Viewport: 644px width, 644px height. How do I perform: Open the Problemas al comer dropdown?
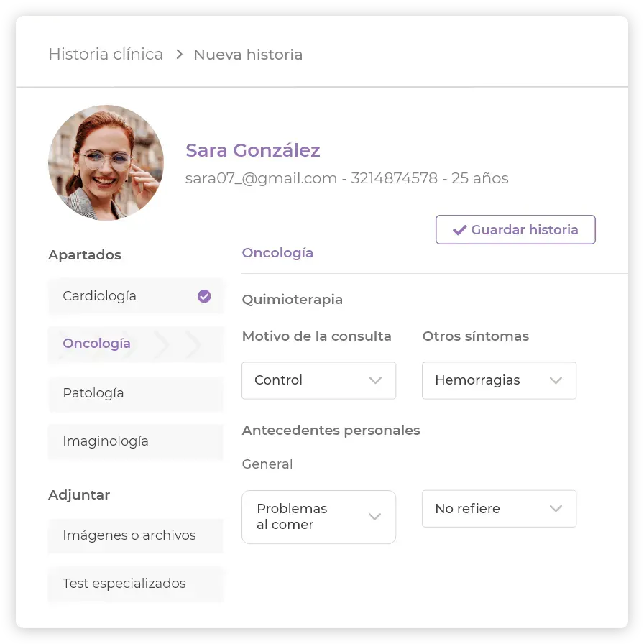point(318,517)
